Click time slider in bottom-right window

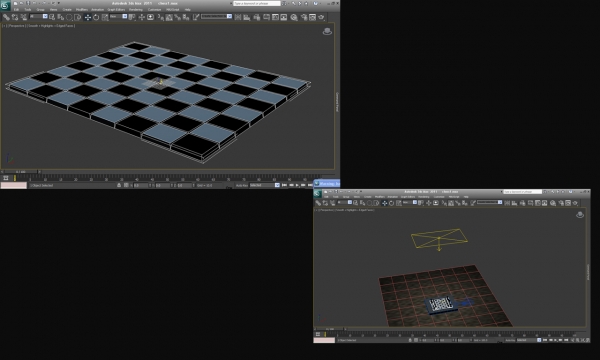tap(331, 329)
